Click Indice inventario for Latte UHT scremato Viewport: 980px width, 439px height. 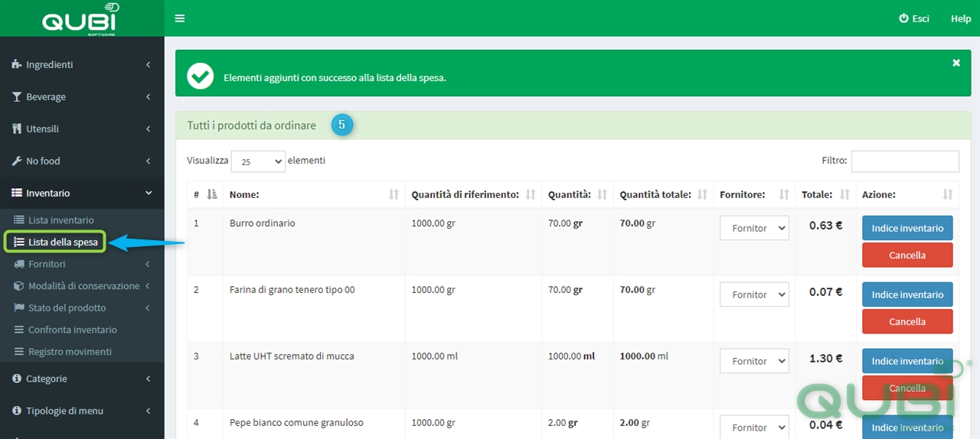[x=907, y=361]
